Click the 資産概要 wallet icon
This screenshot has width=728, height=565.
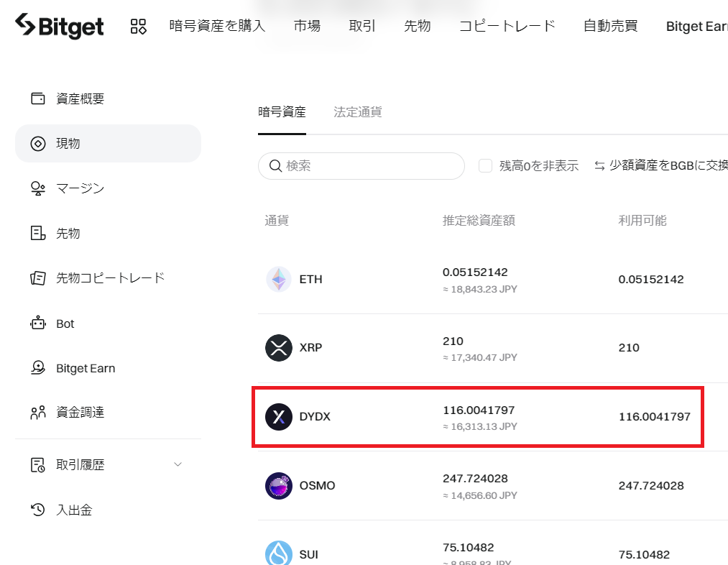37,98
